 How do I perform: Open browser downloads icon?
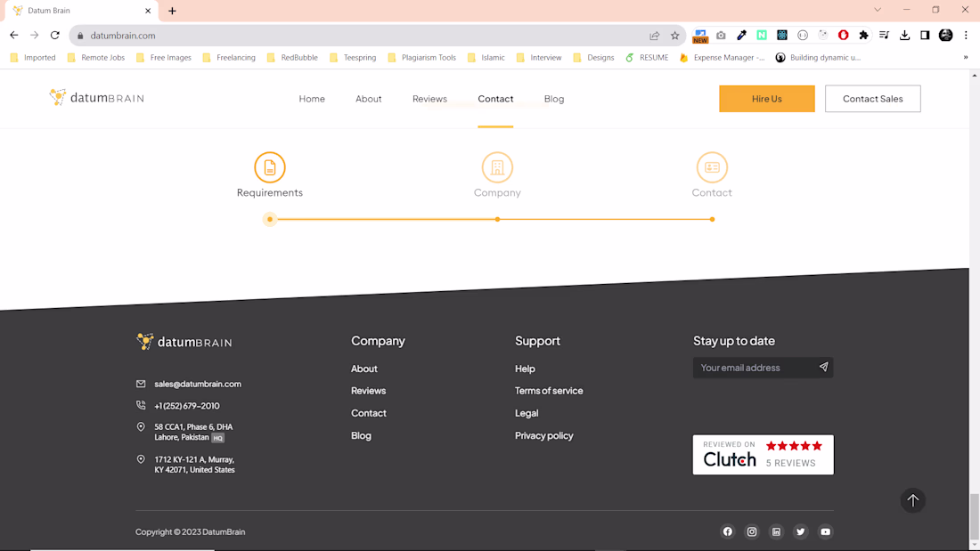click(x=904, y=36)
